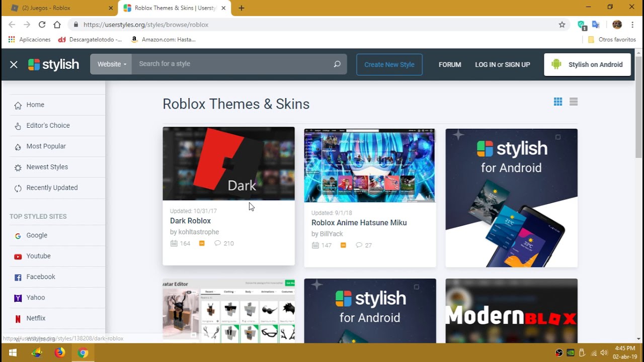Open Editor's Choice in the sidebar
Viewport: 644px width, 362px height.
pos(48,125)
